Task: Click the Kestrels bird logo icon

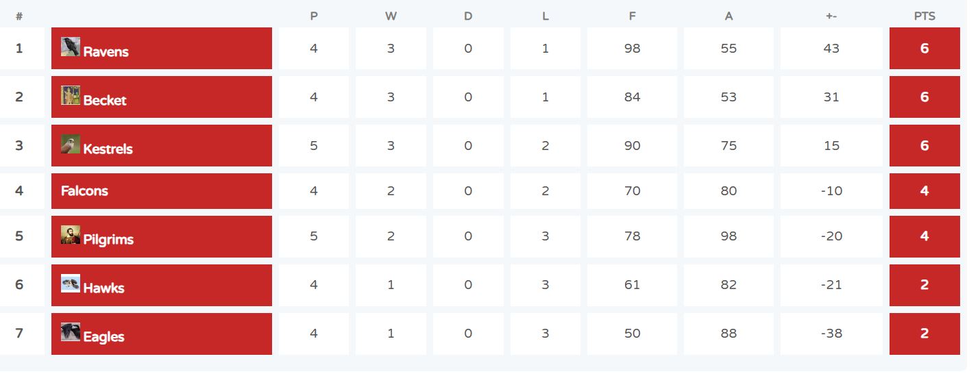Action: [x=71, y=144]
